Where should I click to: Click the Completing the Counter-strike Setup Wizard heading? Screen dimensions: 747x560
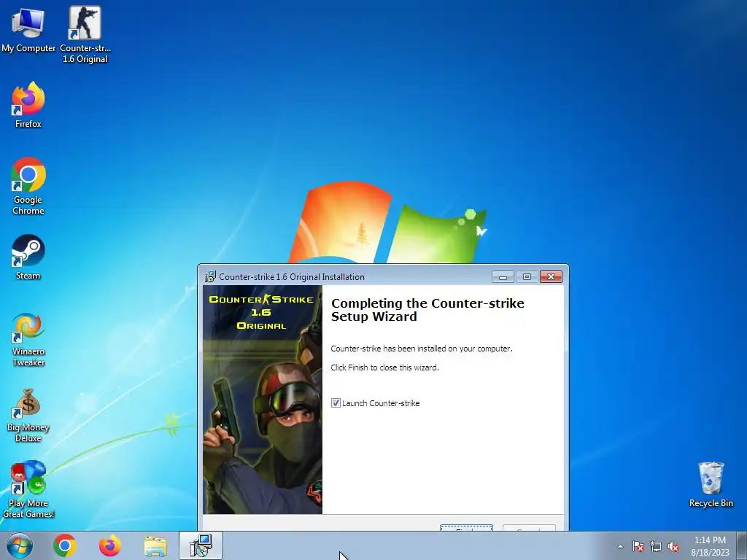coord(427,310)
